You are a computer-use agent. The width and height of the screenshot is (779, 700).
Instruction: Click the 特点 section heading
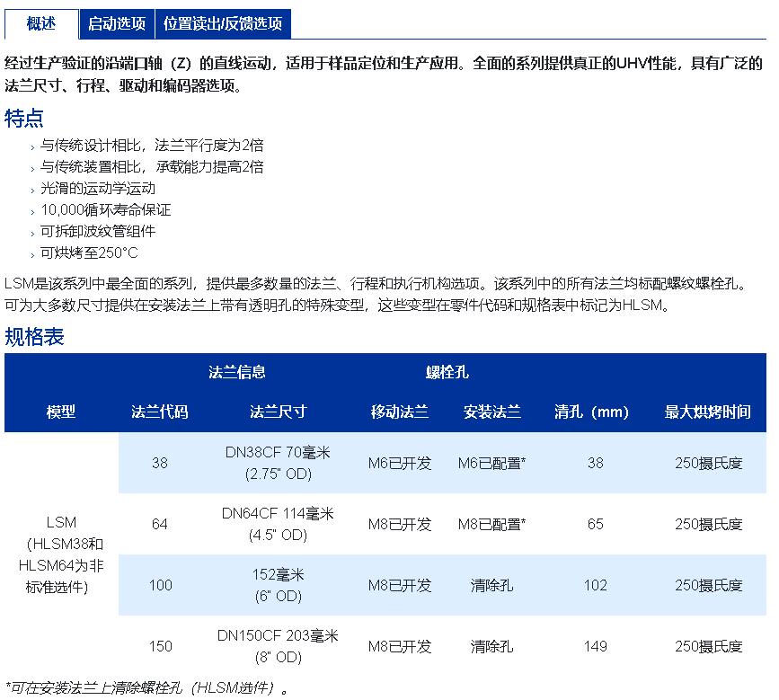coord(24,119)
